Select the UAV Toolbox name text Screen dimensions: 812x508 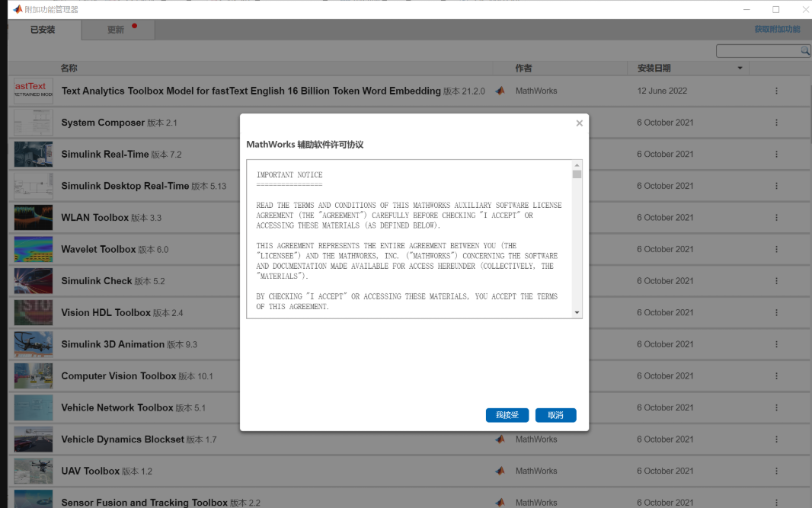click(91, 471)
